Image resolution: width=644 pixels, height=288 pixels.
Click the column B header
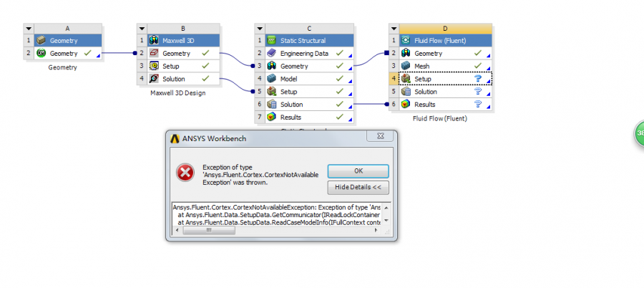pos(184,29)
